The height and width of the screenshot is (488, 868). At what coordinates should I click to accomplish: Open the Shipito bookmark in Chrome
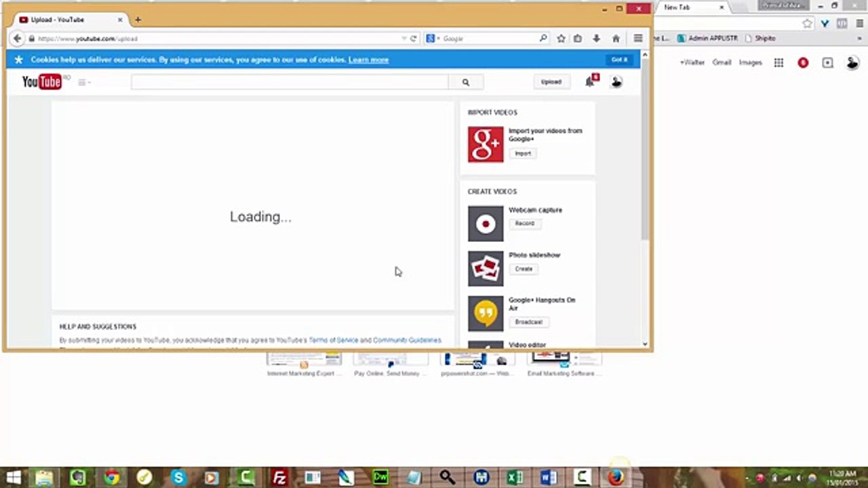tap(760, 39)
